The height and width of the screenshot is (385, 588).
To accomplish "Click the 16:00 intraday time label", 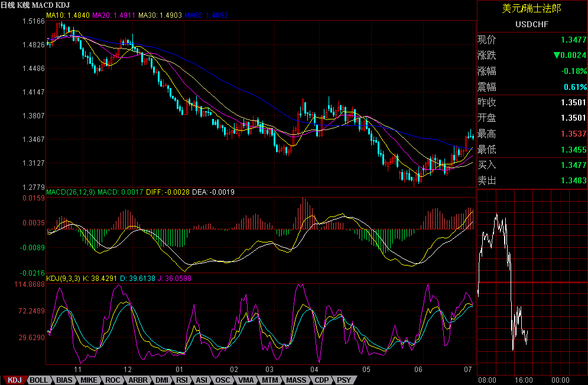I will coord(524,380).
